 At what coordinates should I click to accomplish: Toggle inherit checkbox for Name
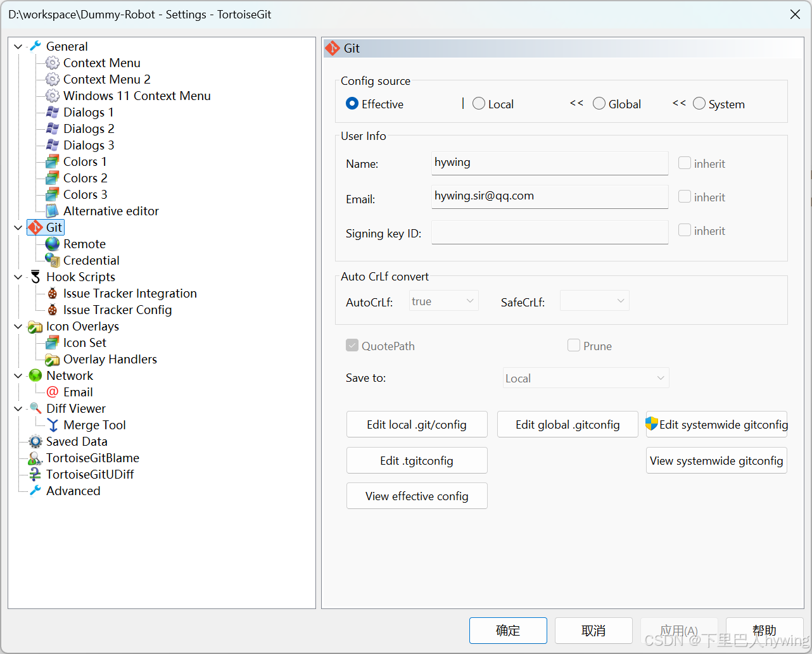[x=685, y=163]
